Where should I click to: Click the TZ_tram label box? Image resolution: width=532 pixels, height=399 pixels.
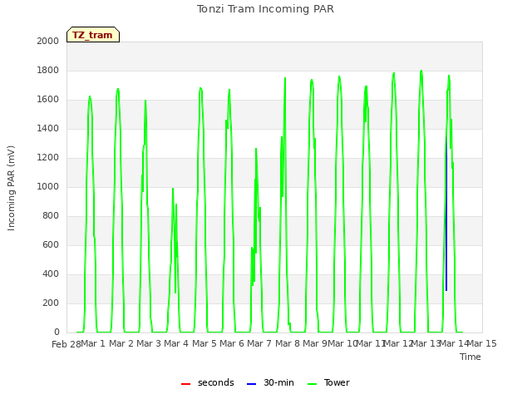pos(93,35)
